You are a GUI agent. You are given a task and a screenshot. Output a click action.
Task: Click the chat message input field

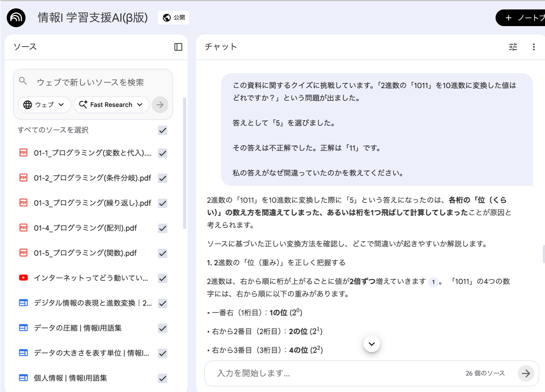point(314,373)
